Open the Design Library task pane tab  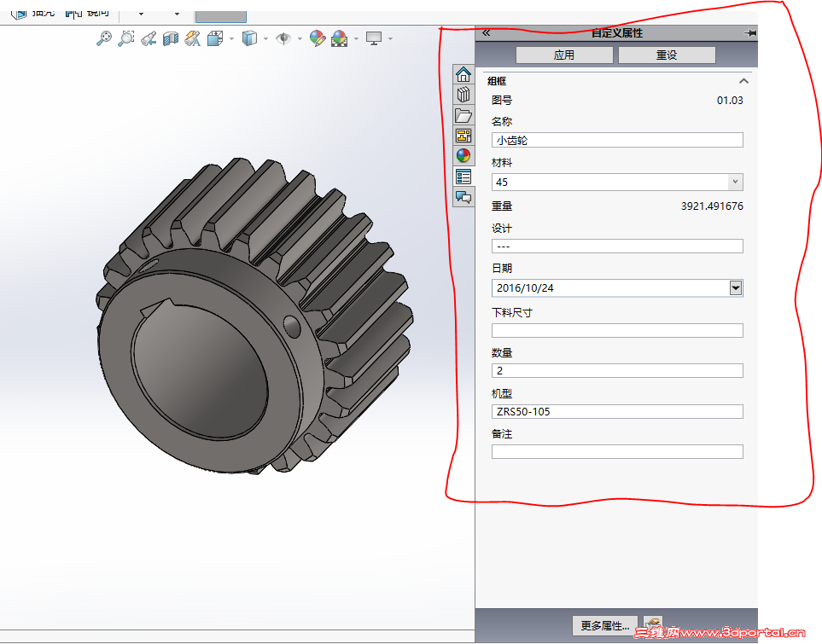pyautogui.click(x=463, y=95)
